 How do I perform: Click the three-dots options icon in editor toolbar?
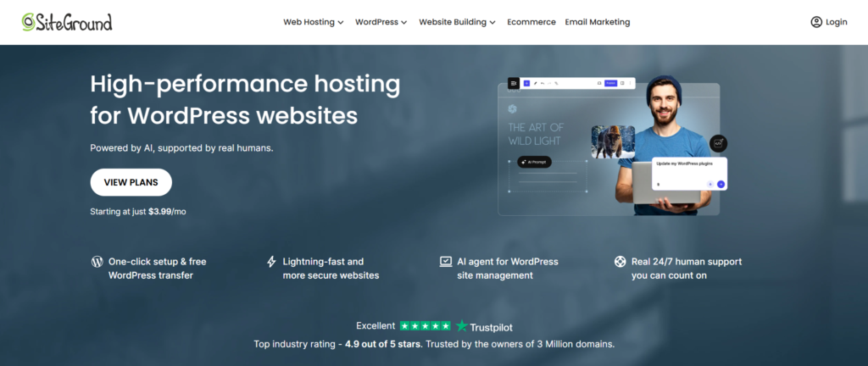click(630, 83)
